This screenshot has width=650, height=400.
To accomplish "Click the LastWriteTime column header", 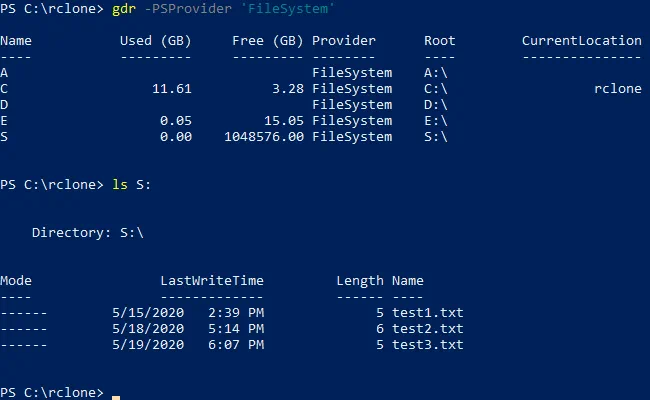I will click(x=212, y=281).
